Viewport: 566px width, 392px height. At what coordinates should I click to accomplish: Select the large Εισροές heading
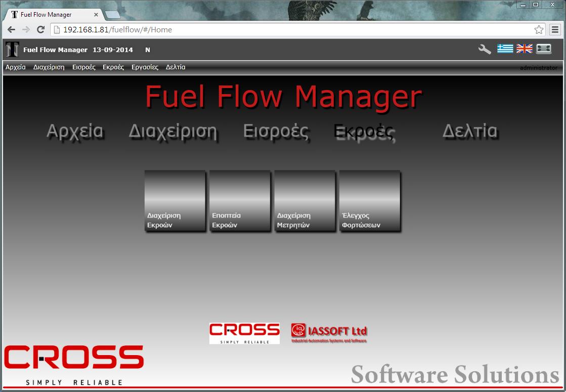pyautogui.click(x=276, y=132)
